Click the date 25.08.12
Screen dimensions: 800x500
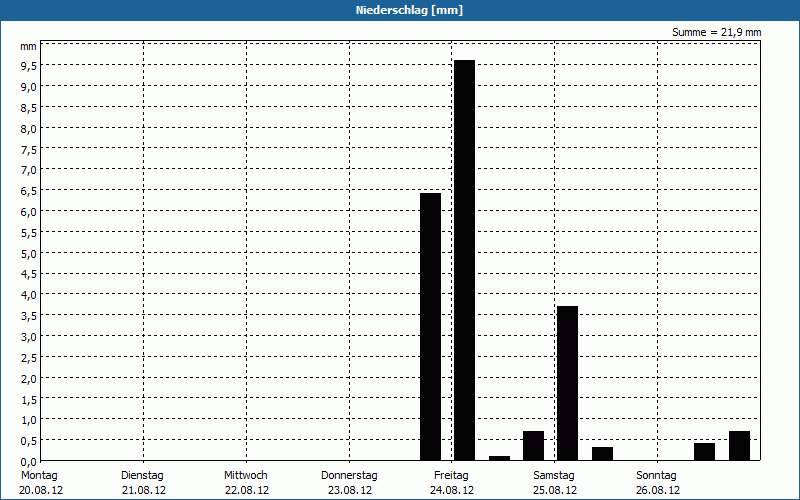555,490
